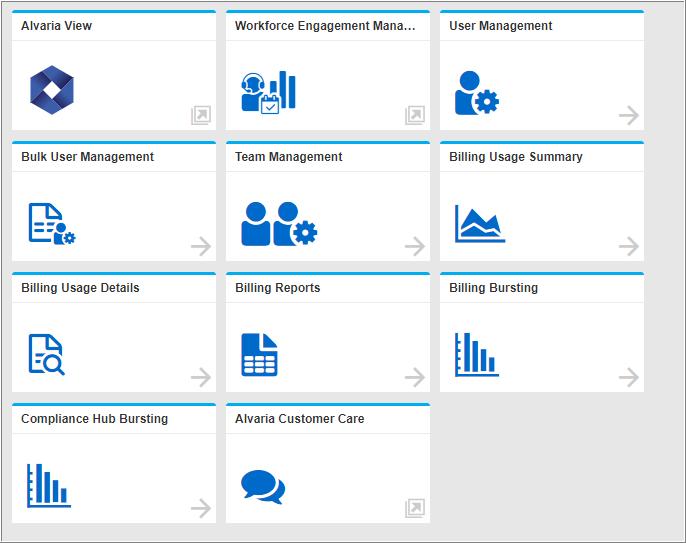The image size is (686, 543).
Task: Open Alvaria Customer Care external link icon
Action: (415, 509)
